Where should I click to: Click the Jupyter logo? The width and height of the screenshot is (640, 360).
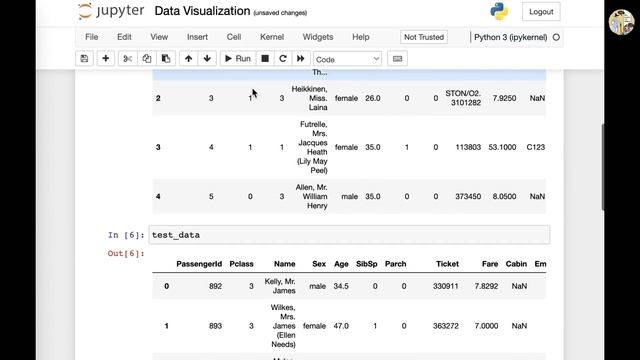[111, 11]
